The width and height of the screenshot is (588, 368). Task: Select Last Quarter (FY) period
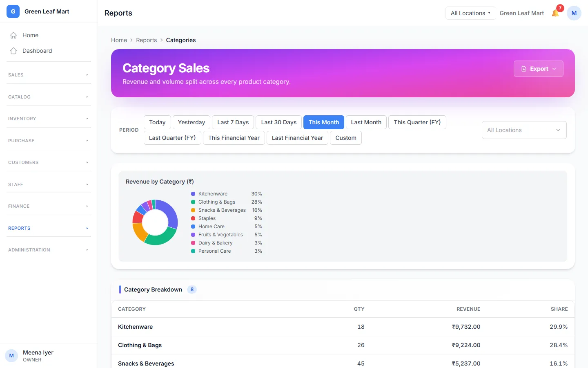coord(172,138)
